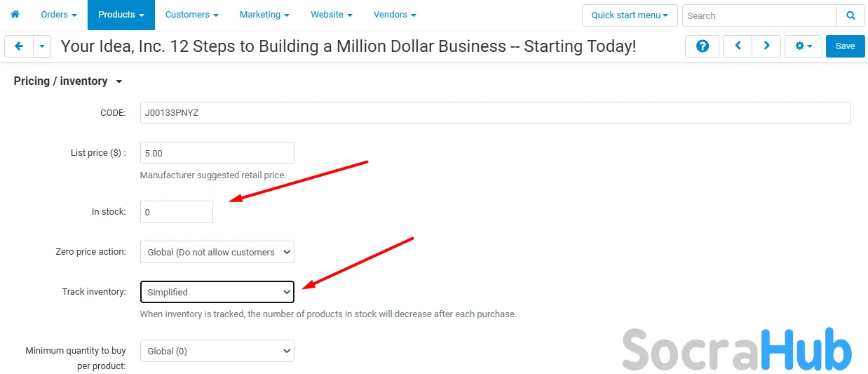Click the In stock quantity field

pos(177,212)
